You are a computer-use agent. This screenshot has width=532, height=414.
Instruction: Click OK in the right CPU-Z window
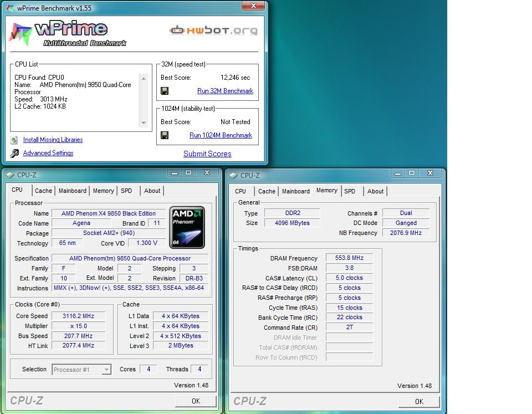(x=419, y=402)
